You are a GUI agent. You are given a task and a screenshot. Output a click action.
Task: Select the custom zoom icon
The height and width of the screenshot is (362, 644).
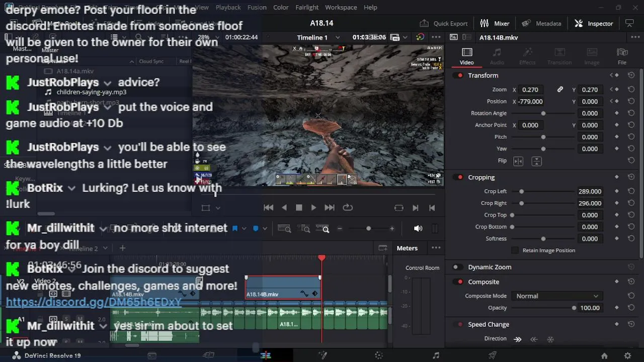coord(323,229)
